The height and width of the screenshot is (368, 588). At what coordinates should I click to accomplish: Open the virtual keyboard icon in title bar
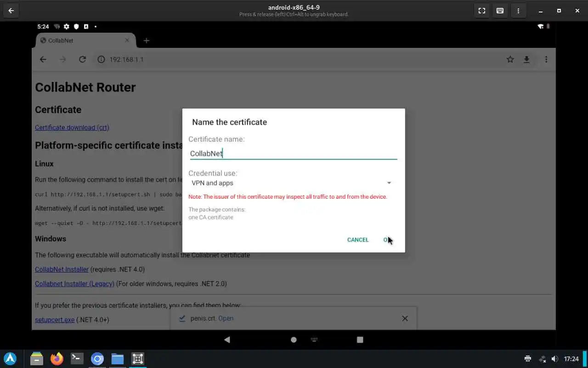point(500,11)
